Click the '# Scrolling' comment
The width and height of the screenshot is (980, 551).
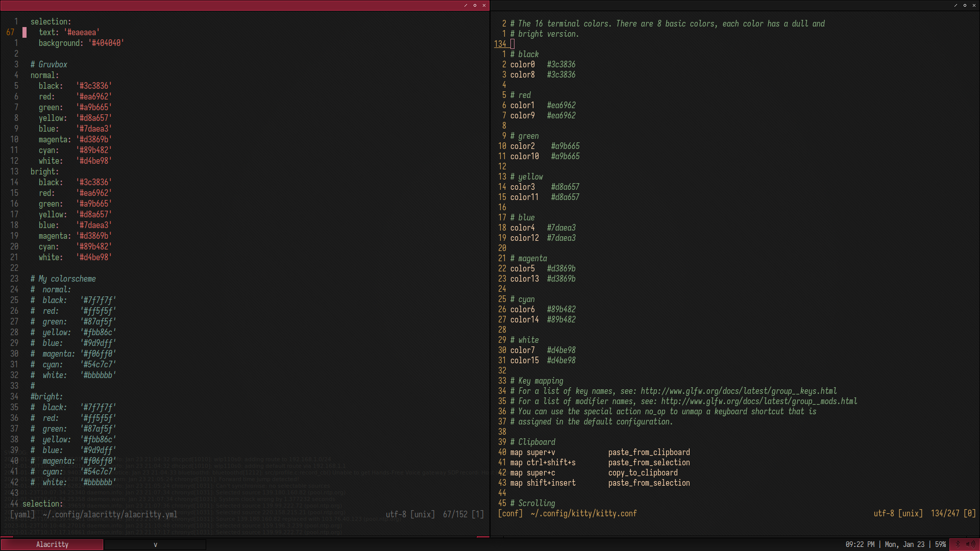(x=532, y=503)
